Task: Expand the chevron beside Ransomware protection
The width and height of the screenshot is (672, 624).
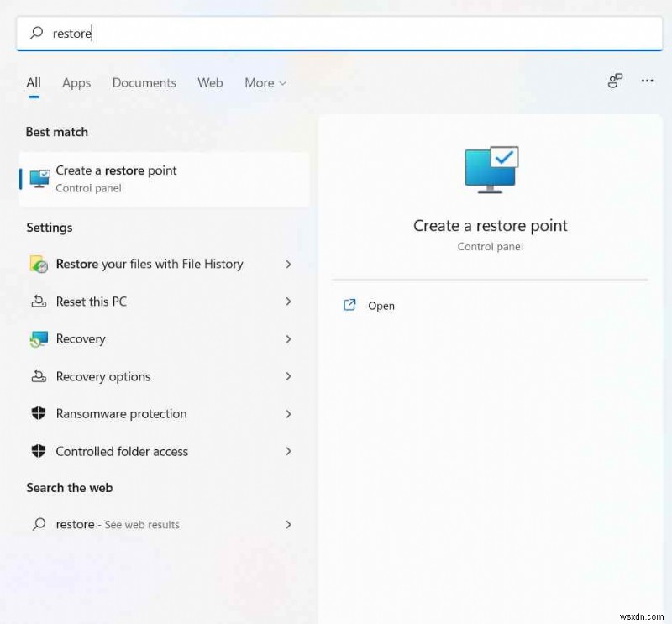Action: click(x=288, y=414)
